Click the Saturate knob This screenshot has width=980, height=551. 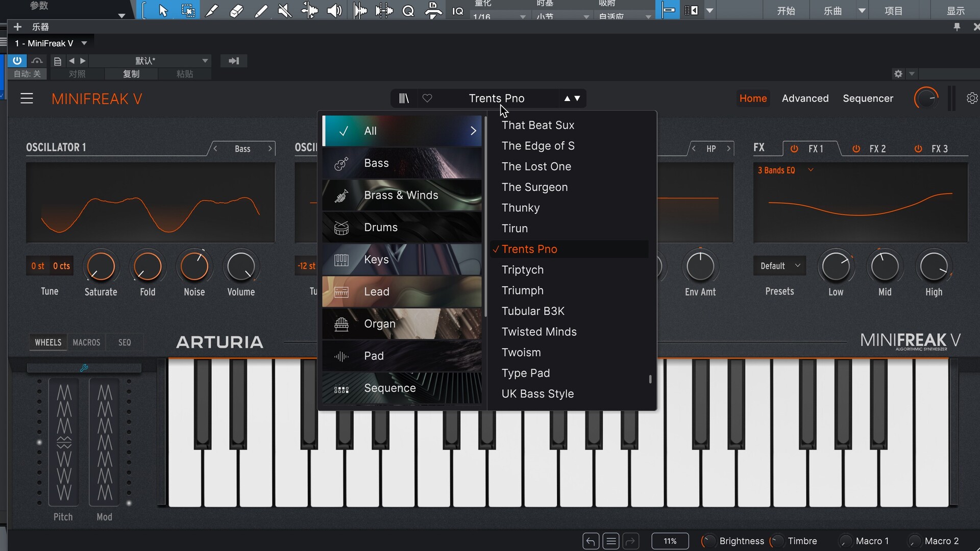pyautogui.click(x=101, y=266)
